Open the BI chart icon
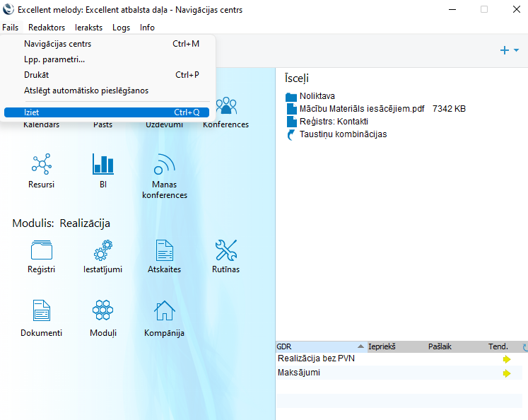Viewport: 528px width, 420px height. click(x=102, y=165)
